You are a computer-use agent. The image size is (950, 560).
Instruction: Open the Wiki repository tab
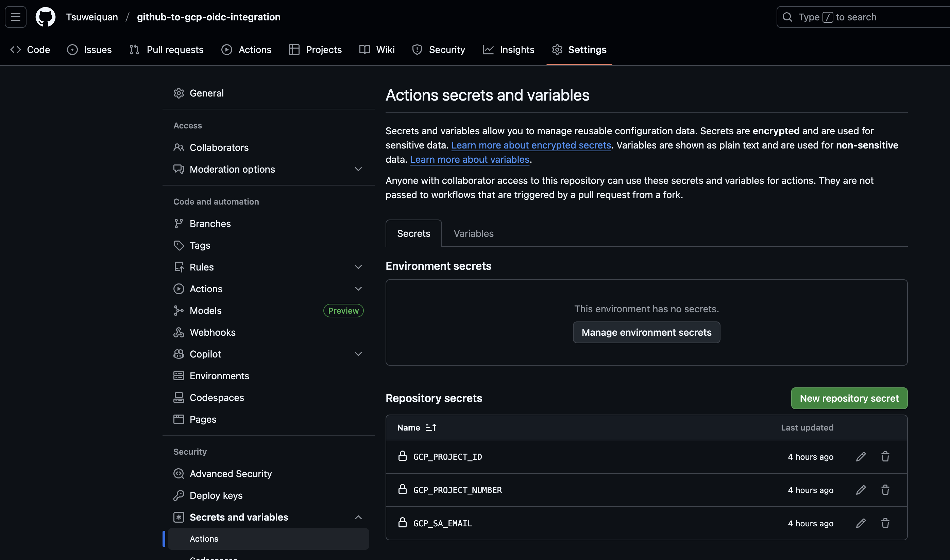pyautogui.click(x=377, y=50)
